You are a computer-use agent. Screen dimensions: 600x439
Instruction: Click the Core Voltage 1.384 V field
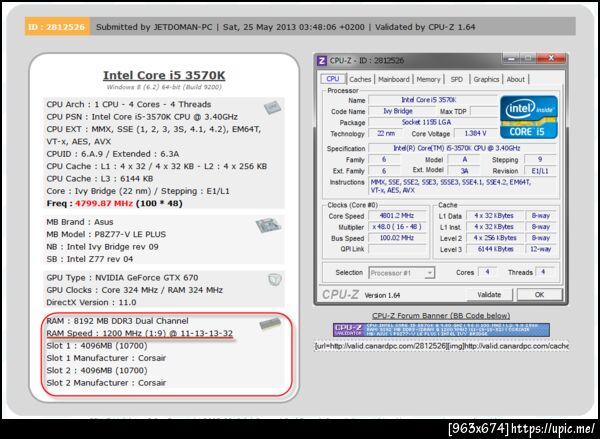click(x=475, y=134)
